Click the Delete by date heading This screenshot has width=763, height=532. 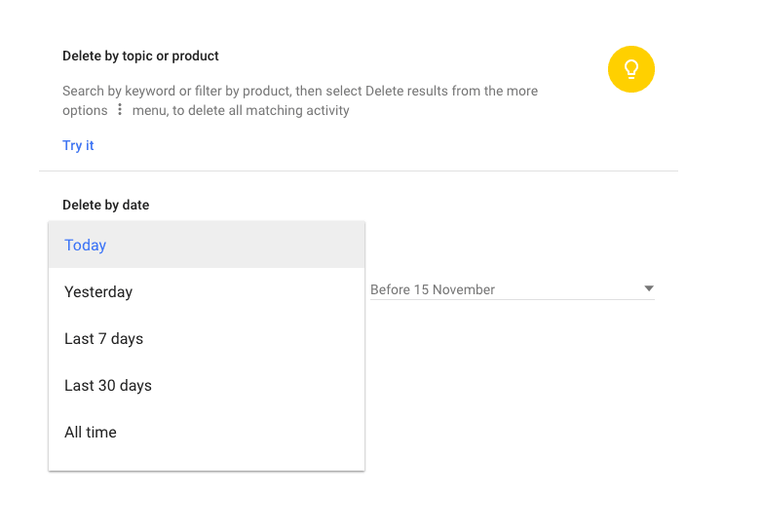coord(105,205)
